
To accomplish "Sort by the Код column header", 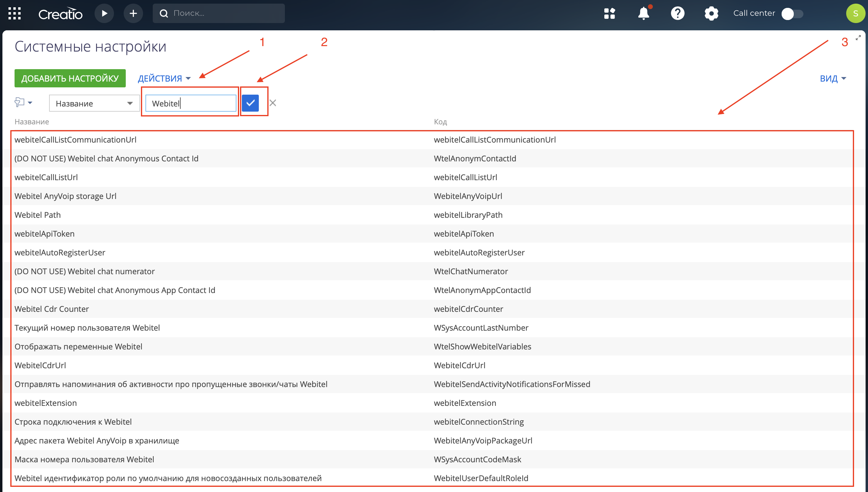I will point(440,122).
